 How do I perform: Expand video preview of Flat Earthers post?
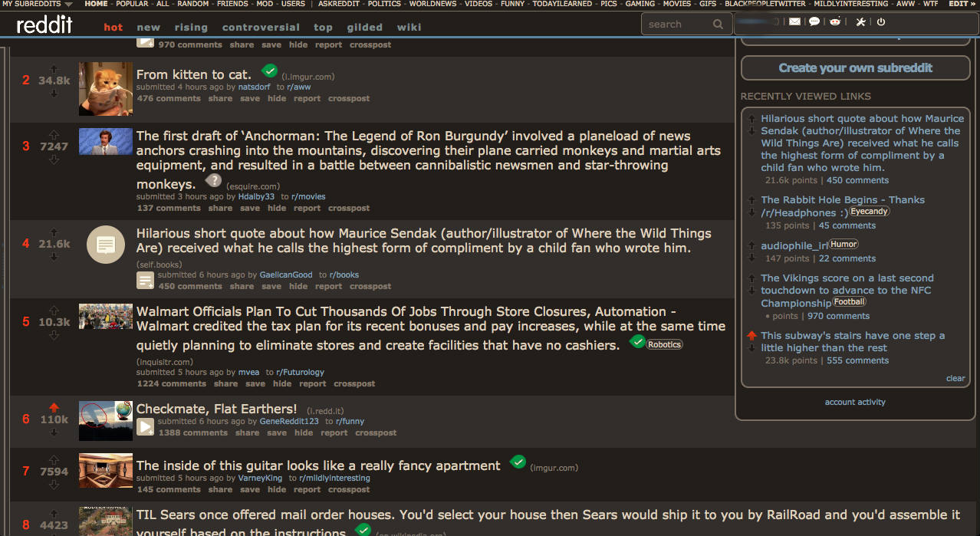pos(145,426)
